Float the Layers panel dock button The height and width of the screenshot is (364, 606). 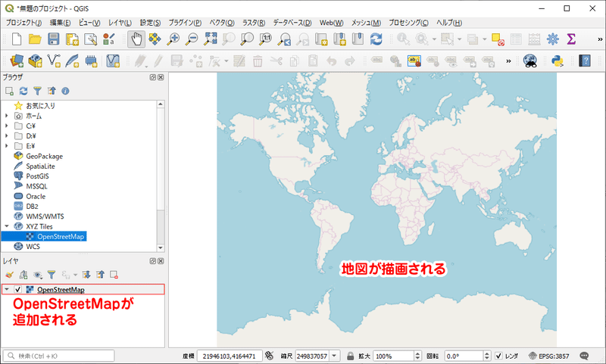(153, 261)
